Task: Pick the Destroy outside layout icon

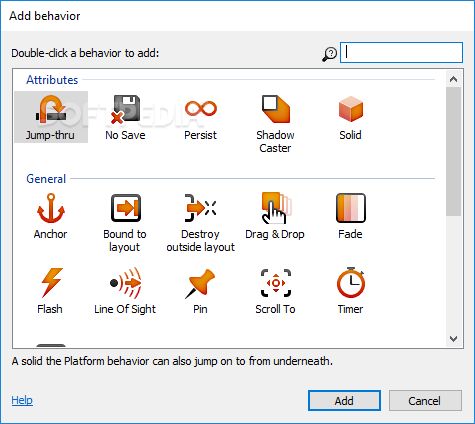Action: (201, 208)
